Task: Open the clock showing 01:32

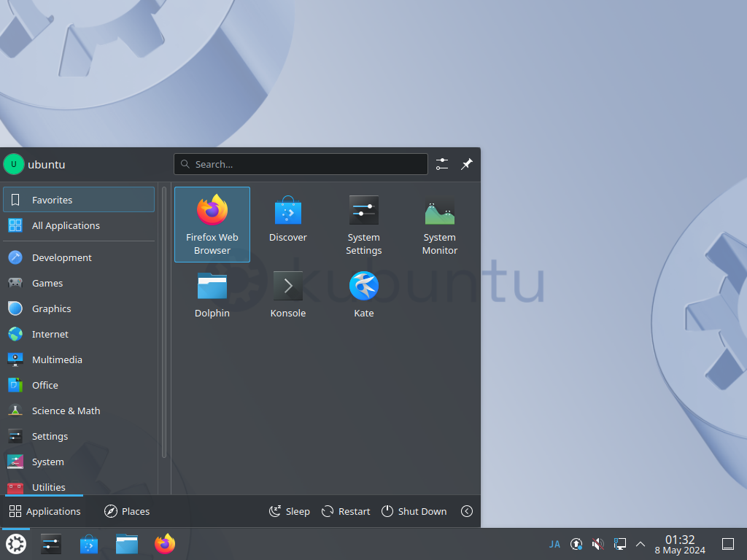Action: tap(680, 544)
